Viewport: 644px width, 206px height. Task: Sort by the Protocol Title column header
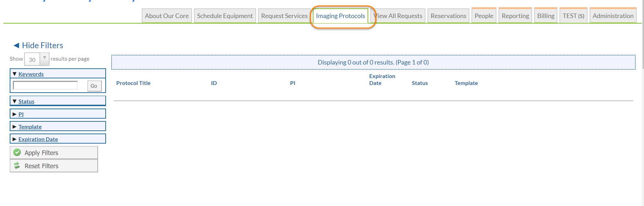pos(133,83)
